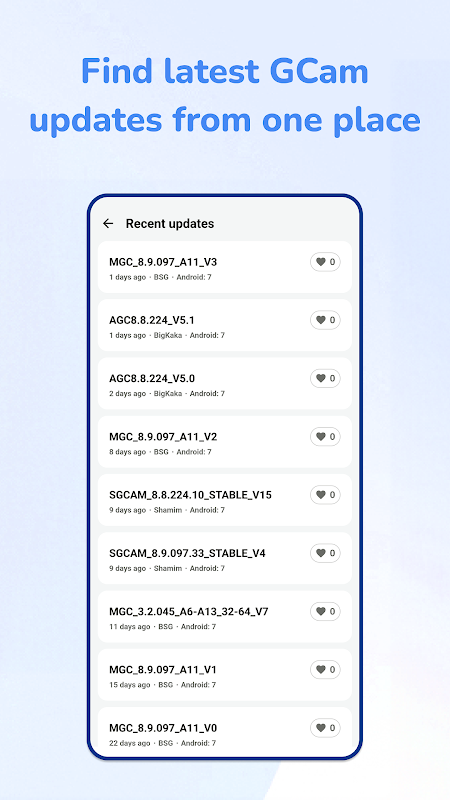Open the MGC_3.2.045_A6-A13_32-64_V7 item
The image size is (450, 800).
(x=224, y=616)
